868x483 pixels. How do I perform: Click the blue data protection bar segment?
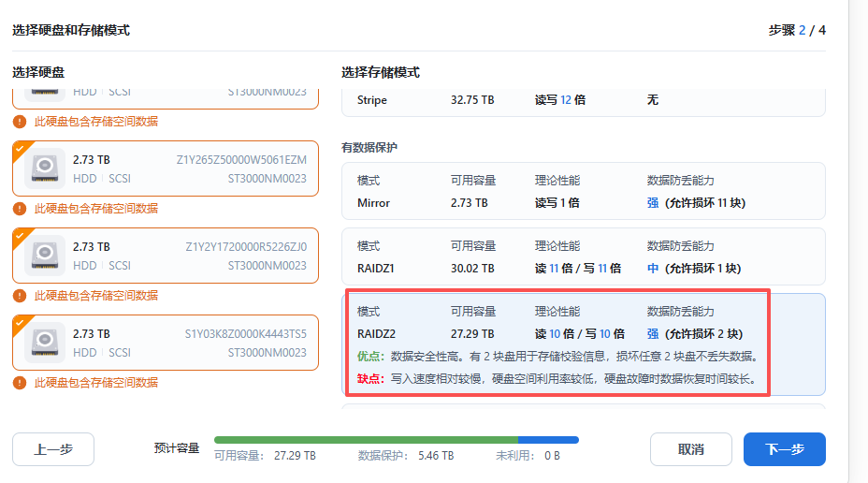click(x=548, y=439)
